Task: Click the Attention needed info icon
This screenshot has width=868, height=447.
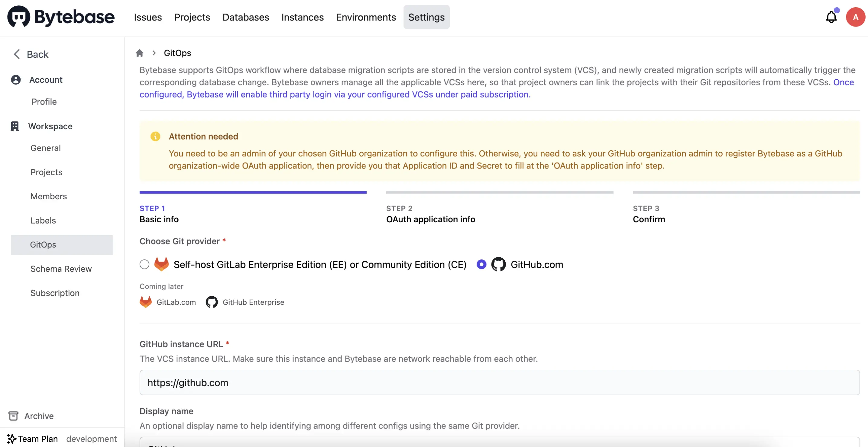Action: point(155,137)
